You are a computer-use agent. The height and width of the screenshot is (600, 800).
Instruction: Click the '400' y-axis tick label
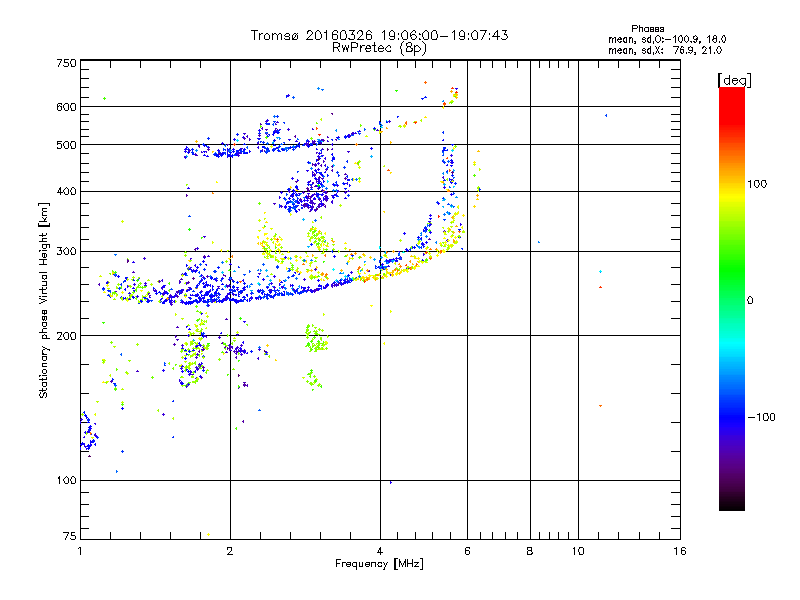66,192
